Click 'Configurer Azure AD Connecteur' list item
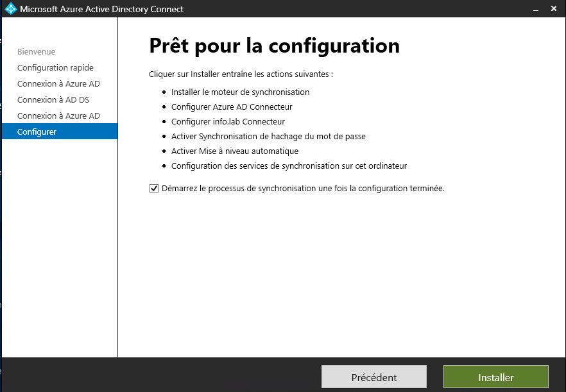Viewport: 566px width, 392px height. [x=232, y=107]
